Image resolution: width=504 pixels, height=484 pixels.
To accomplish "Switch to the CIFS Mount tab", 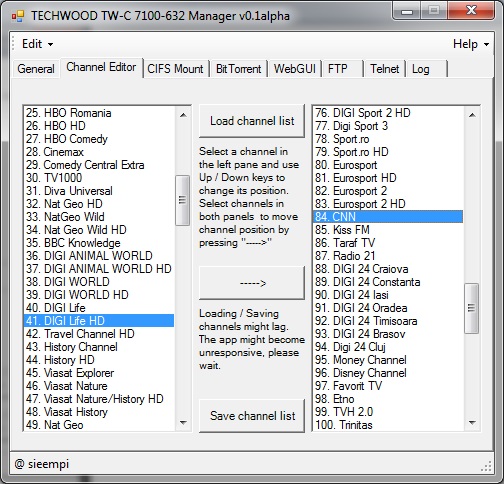I will [175, 69].
